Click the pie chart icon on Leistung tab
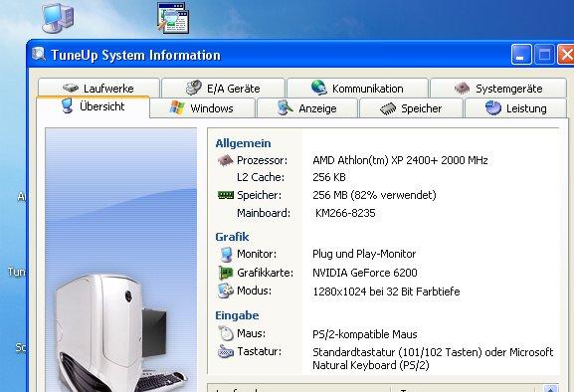Image resolution: width=574 pixels, height=392 pixels. click(493, 107)
